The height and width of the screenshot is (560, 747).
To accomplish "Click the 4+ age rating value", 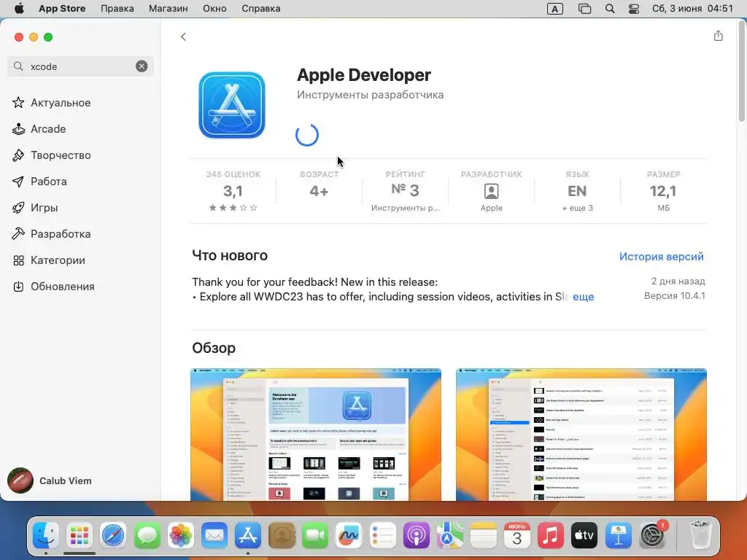I will tap(319, 191).
